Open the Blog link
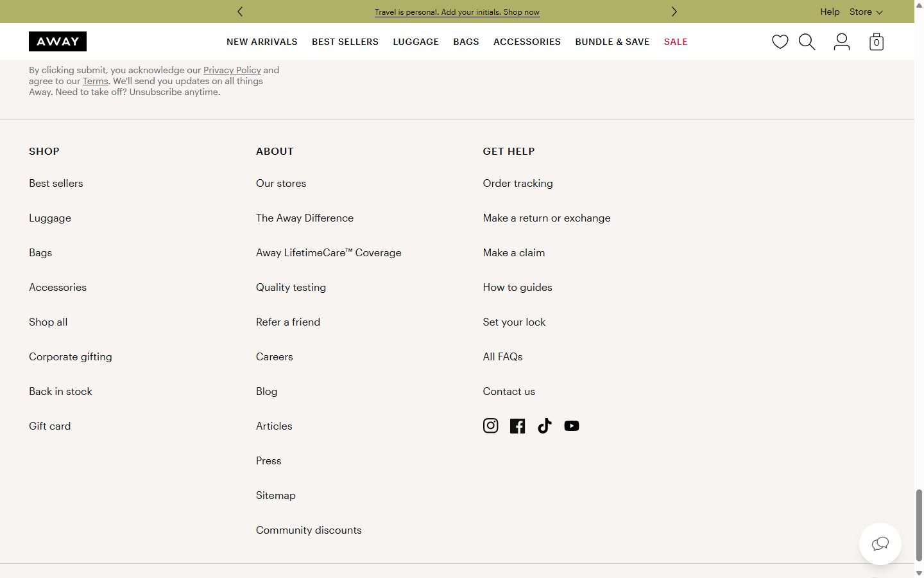This screenshot has width=924, height=578. click(267, 391)
